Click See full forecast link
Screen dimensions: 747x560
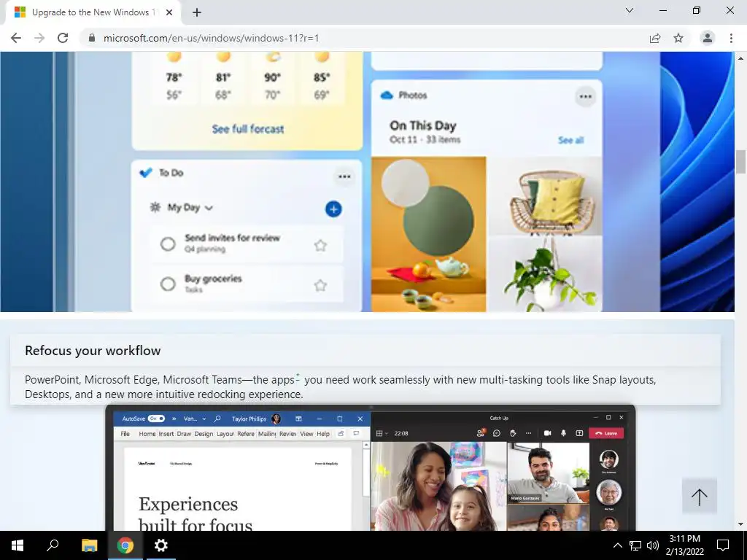pyautogui.click(x=248, y=129)
